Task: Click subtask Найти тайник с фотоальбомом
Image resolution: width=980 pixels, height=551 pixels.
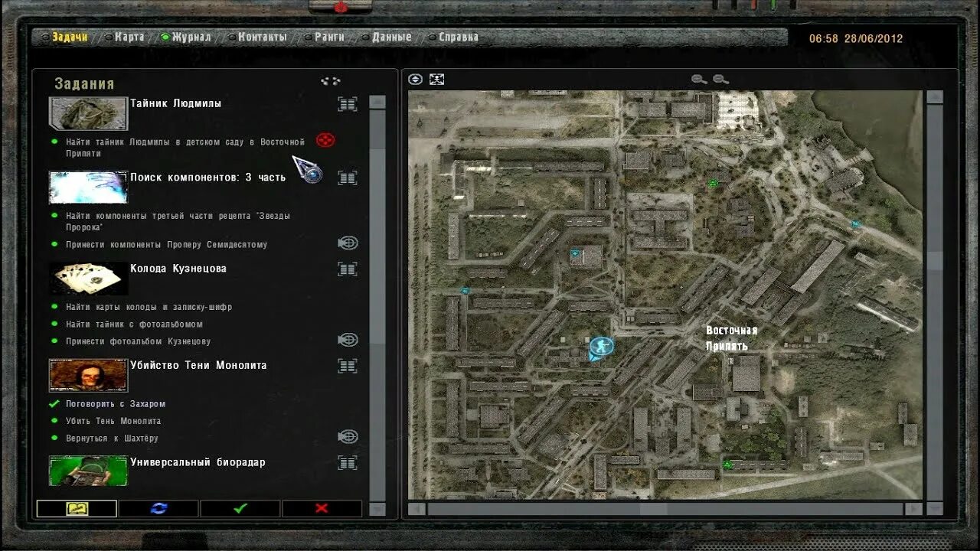Action: (134, 324)
